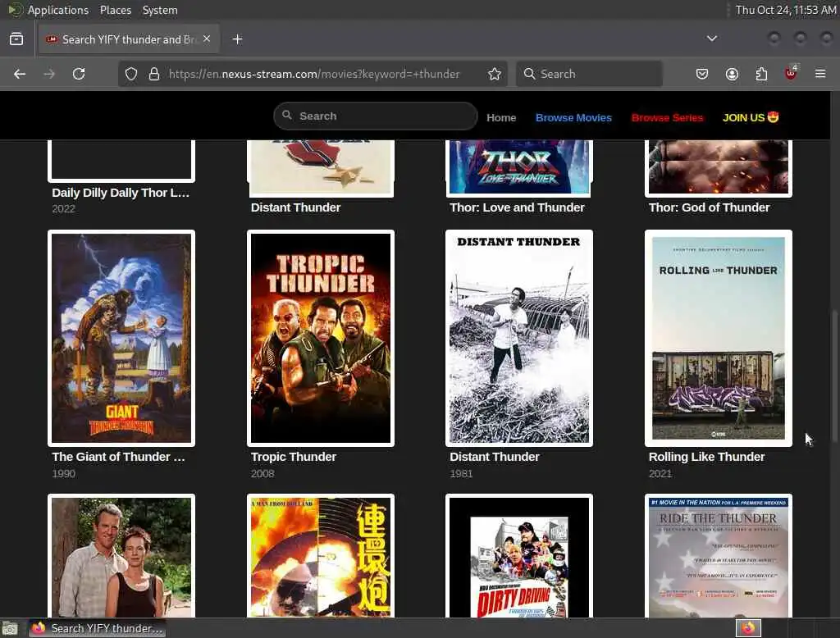Click the URL address bar
840x638 pixels.
(x=313, y=74)
